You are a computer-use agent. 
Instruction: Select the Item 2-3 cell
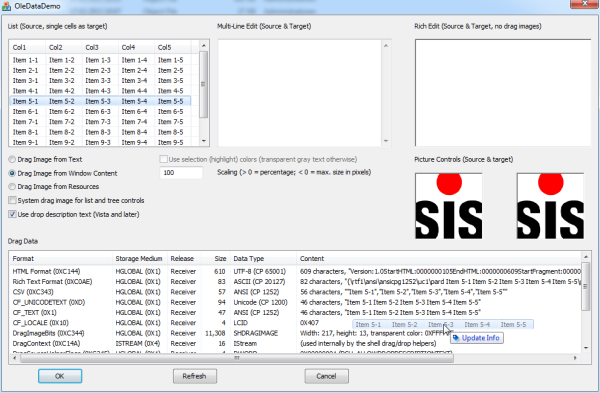tap(98, 70)
